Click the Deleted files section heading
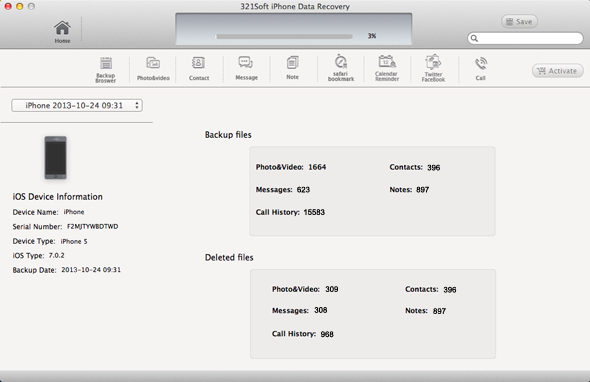590x382 pixels. coord(229,257)
